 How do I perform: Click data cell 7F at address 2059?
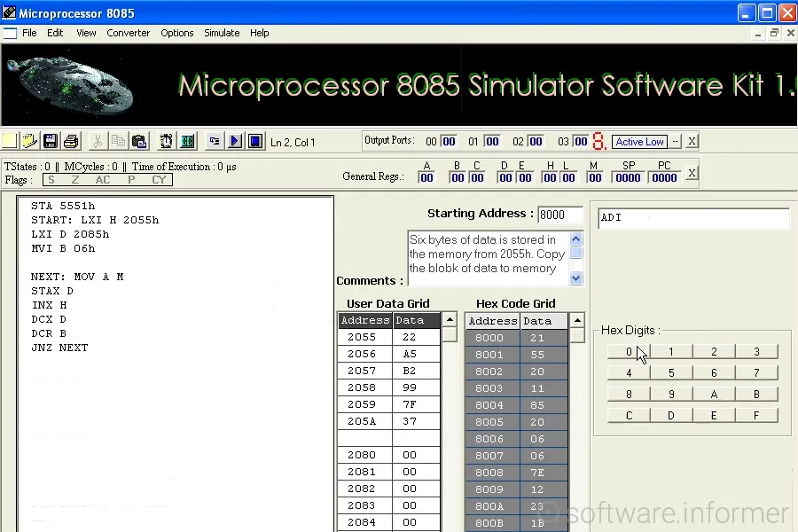[x=416, y=404]
